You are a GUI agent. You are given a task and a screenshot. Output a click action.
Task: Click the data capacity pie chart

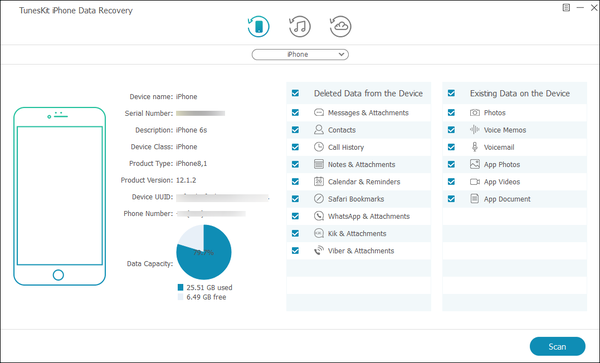tap(204, 252)
